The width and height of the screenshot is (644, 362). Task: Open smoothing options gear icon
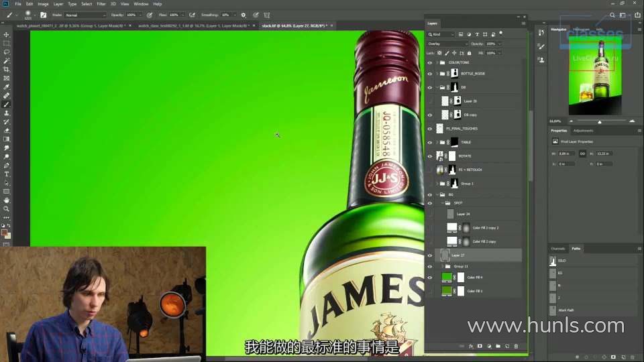point(244,15)
